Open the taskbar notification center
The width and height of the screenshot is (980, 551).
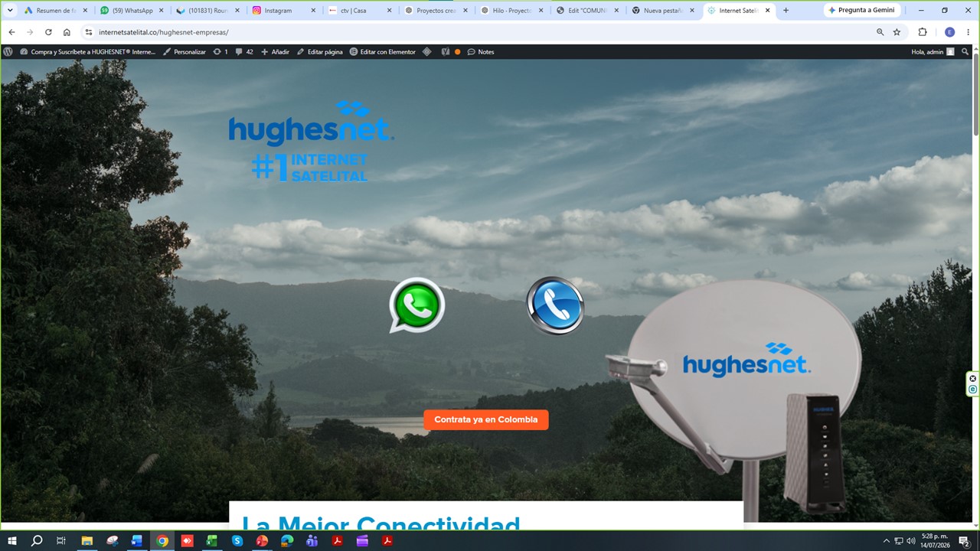pyautogui.click(x=964, y=541)
